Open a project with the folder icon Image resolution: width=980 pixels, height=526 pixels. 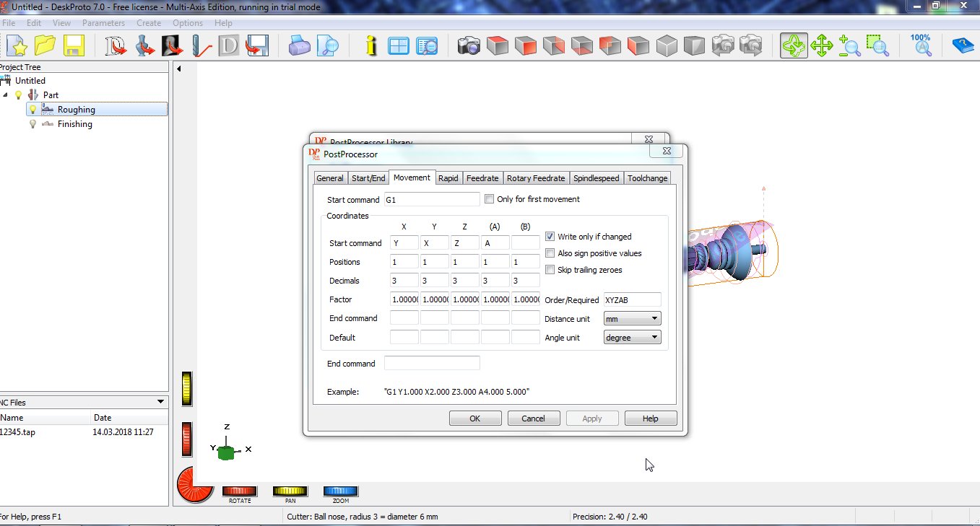(x=45, y=46)
